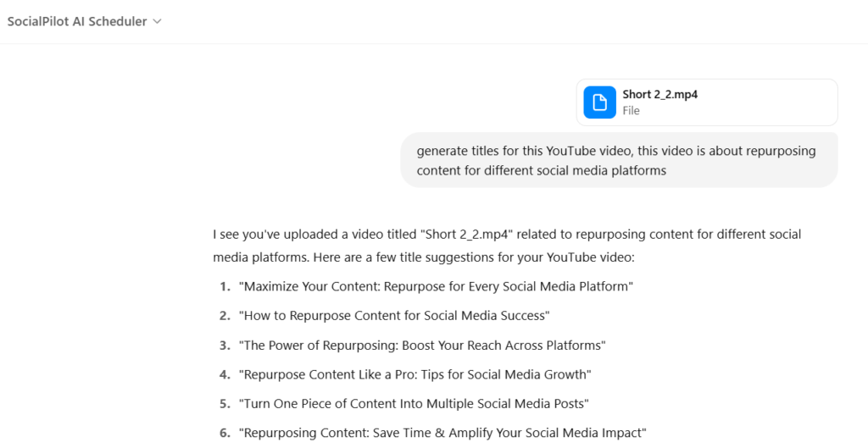Select title 4 "Repurpose Content Like a Pro"
Viewport: 868px width, 448px height.
tap(415, 375)
